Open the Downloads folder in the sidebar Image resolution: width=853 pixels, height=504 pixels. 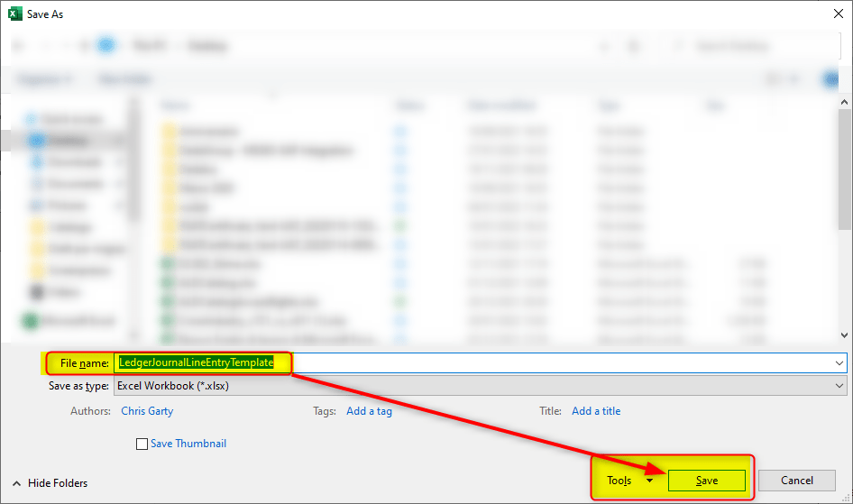[x=70, y=162]
